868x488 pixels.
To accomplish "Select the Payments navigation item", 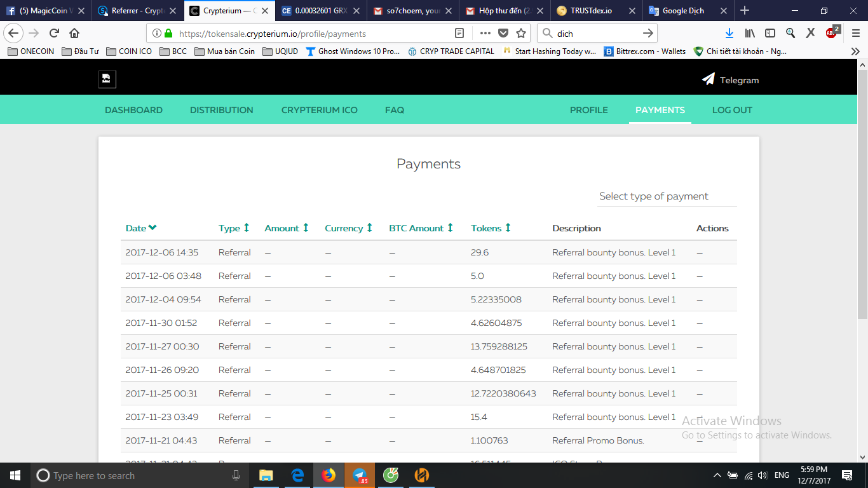I will (660, 110).
